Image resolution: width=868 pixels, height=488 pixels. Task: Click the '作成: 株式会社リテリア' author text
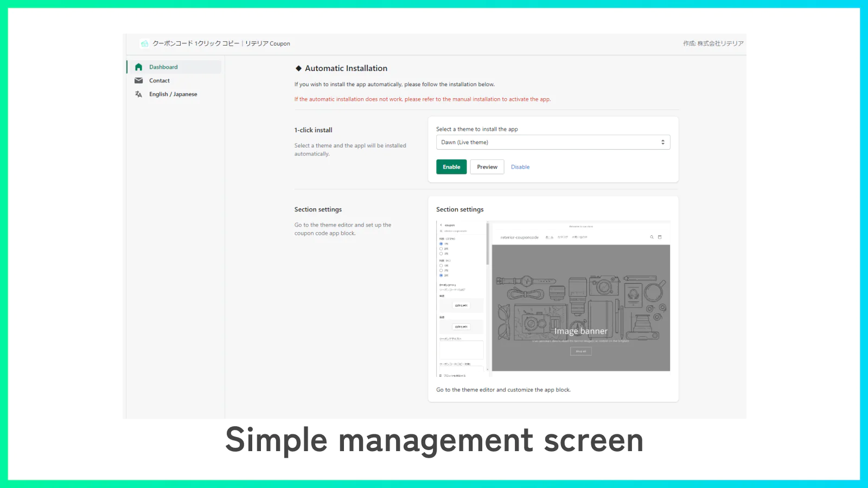(713, 43)
